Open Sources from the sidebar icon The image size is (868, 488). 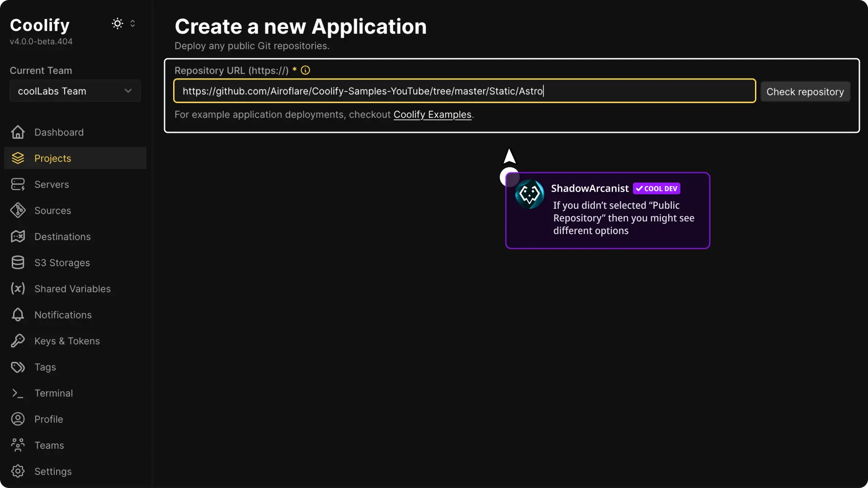17,210
